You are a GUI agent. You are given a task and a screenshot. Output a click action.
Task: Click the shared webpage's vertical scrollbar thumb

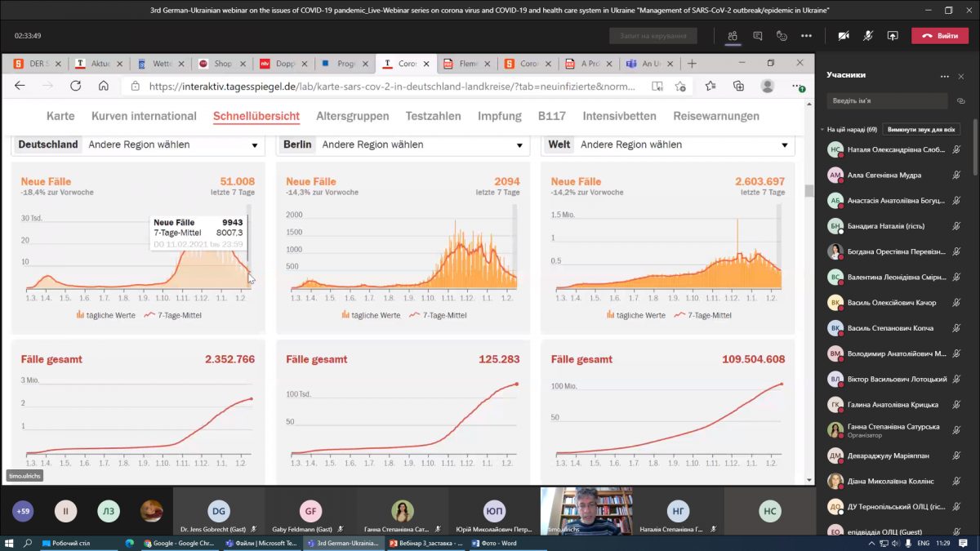click(x=809, y=191)
